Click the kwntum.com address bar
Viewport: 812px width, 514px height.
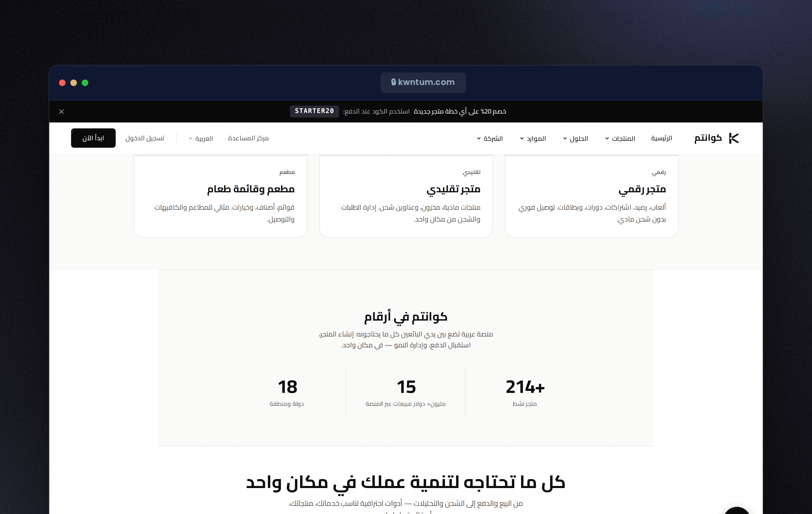423,83
